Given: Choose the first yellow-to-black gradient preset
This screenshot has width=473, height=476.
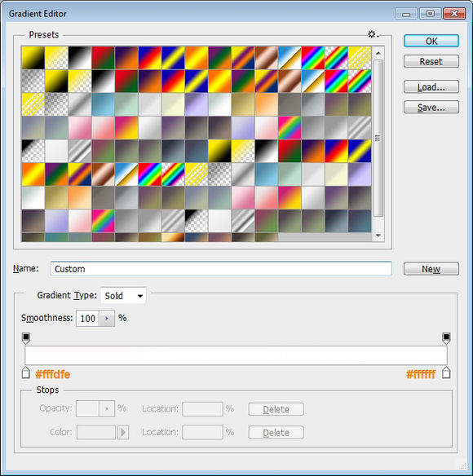Looking at the screenshot, I should (33, 58).
